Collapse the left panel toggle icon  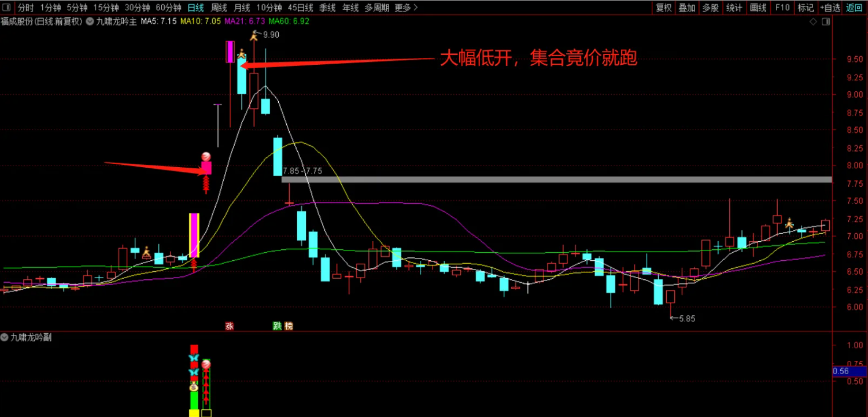coord(6,8)
